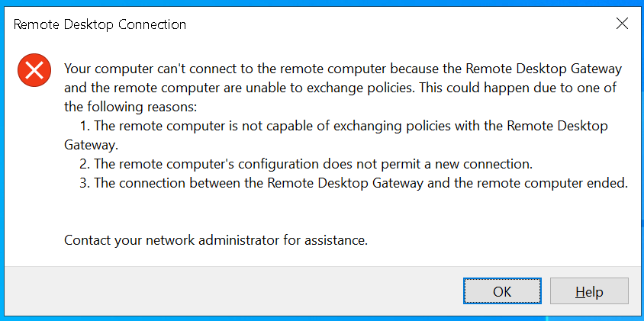
Task: Click the OK button
Action: (x=502, y=291)
